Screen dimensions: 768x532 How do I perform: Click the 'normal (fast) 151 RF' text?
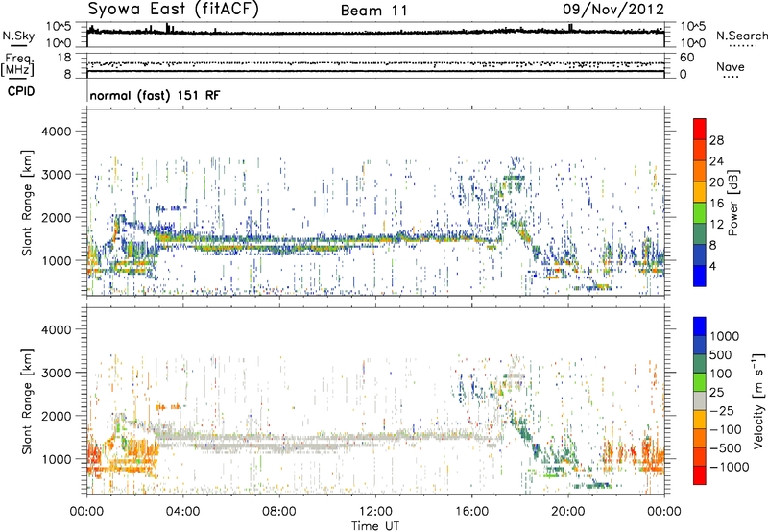click(x=155, y=95)
